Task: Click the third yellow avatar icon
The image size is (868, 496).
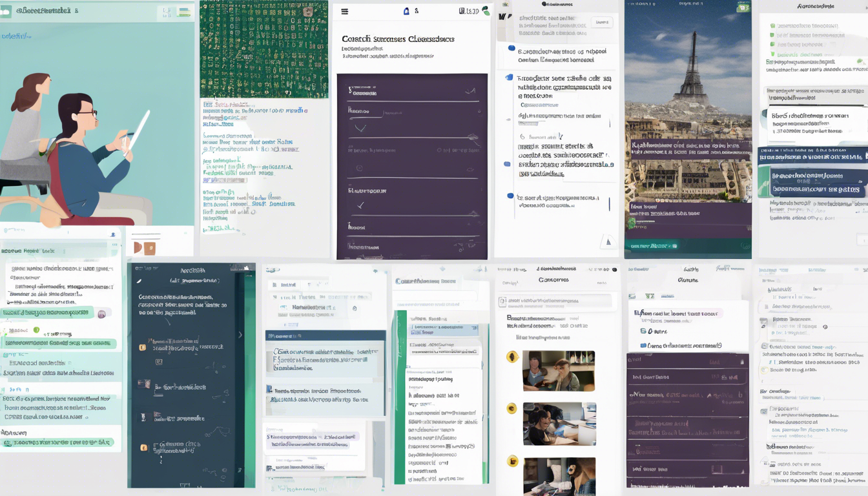Action: click(512, 461)
